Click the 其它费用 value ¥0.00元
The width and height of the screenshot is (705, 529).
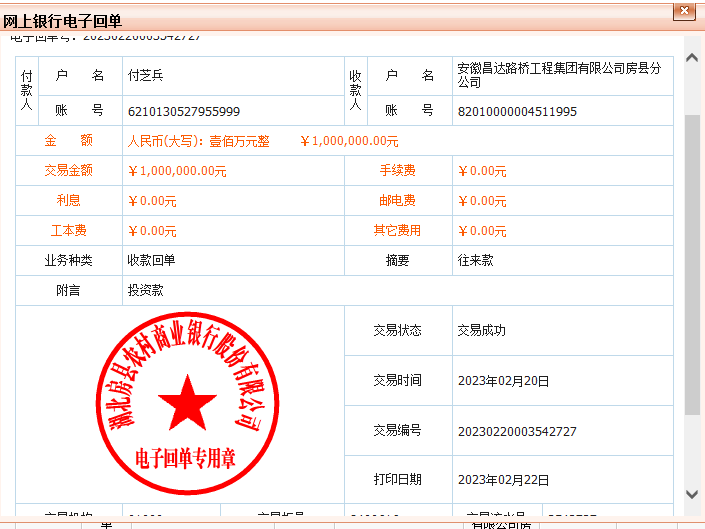pos(482,231)
